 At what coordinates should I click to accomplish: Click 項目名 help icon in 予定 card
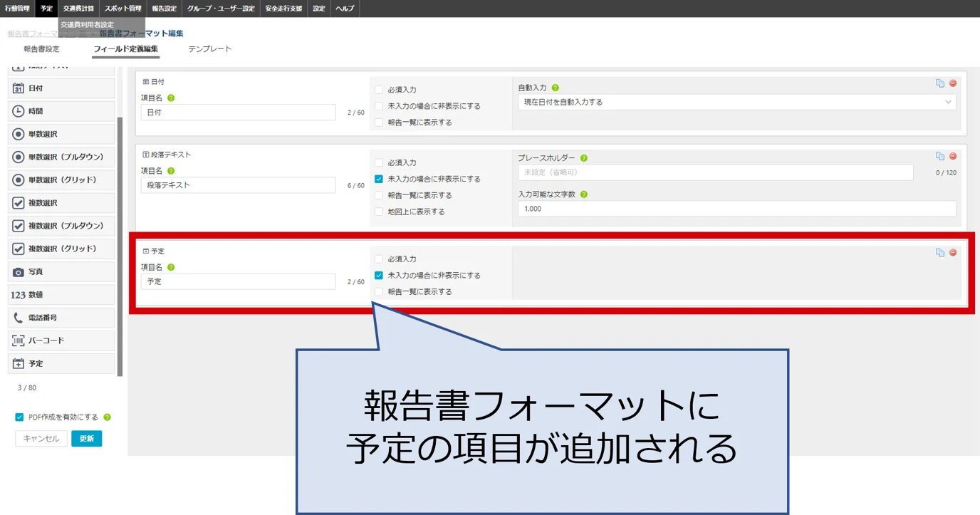tap(171, 267)
